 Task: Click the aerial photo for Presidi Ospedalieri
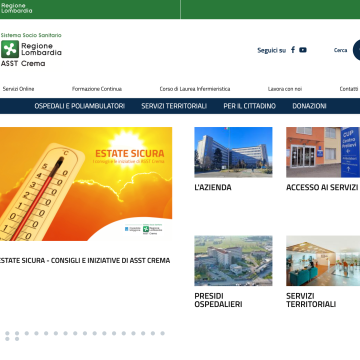(233, 261)
